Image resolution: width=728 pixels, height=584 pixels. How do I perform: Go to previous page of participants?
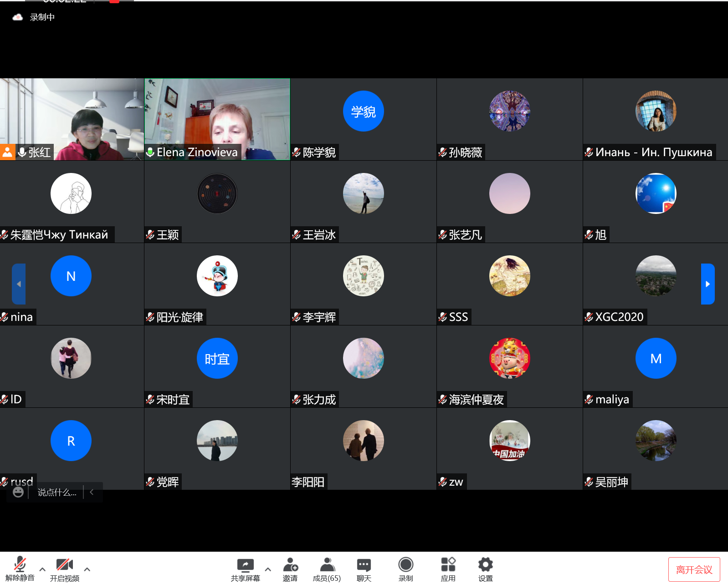[x=19, y=284]
